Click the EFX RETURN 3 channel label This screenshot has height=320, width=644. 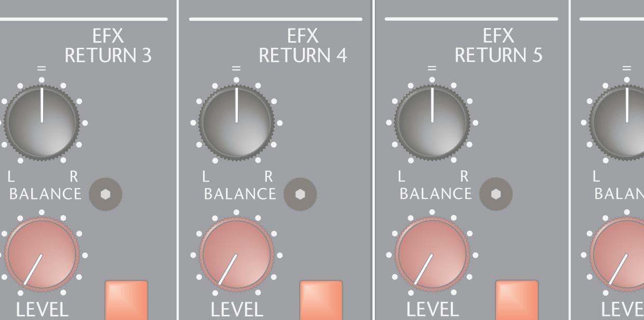pyautogui.click(x=108, y=46)
